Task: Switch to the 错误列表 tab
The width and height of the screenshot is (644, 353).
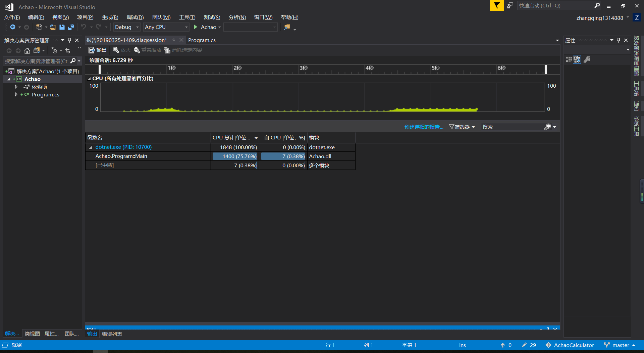Action: (x=112, y=334)
